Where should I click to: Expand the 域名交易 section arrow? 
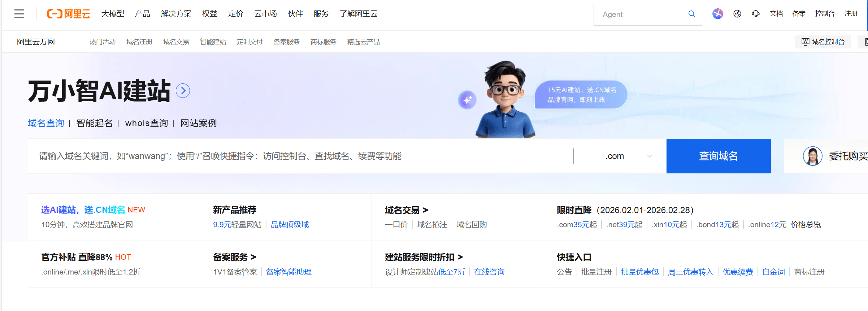[425, 210]
